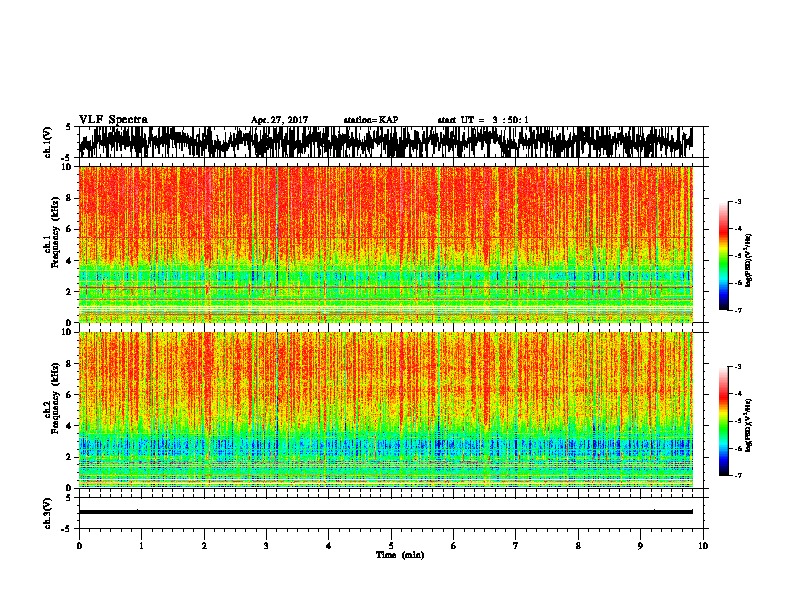Click time axis tick label "7"
Viewport: 792px width, 612px height.
pos(516,546)
